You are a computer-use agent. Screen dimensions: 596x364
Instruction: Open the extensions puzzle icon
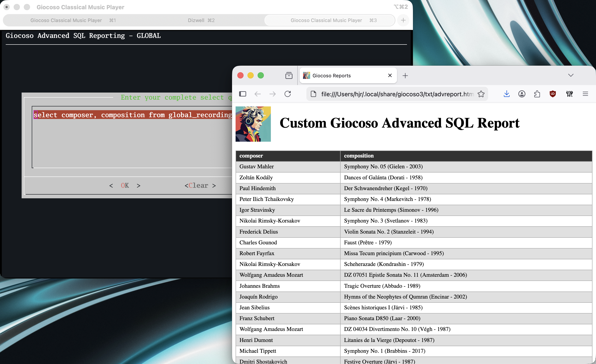537,94
